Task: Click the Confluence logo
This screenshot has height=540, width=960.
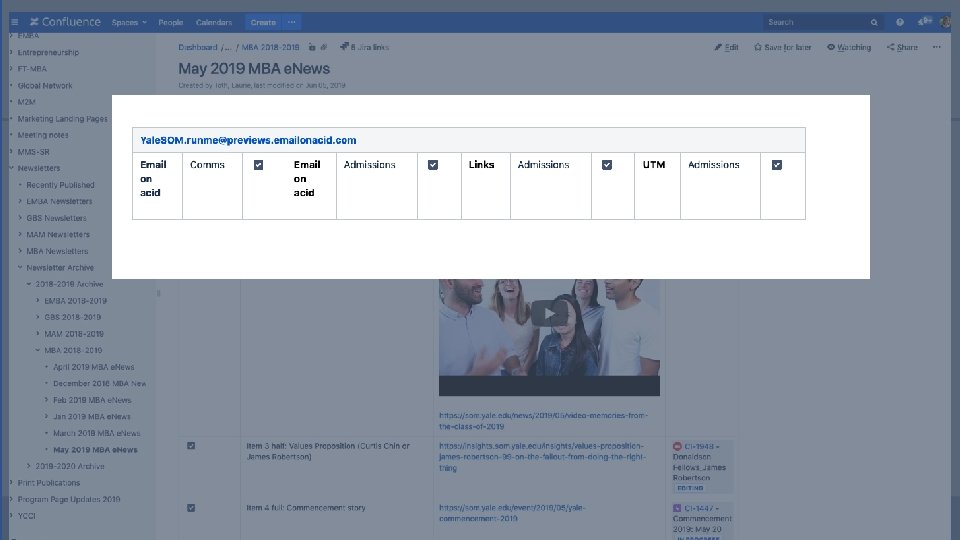Action: [65, 22]
